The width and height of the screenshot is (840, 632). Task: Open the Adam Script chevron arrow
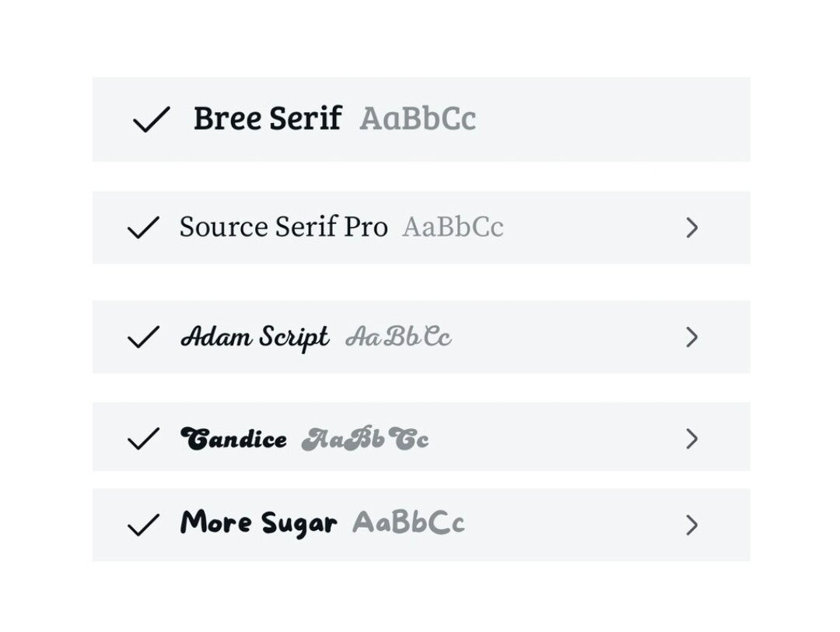coord(691,337)
